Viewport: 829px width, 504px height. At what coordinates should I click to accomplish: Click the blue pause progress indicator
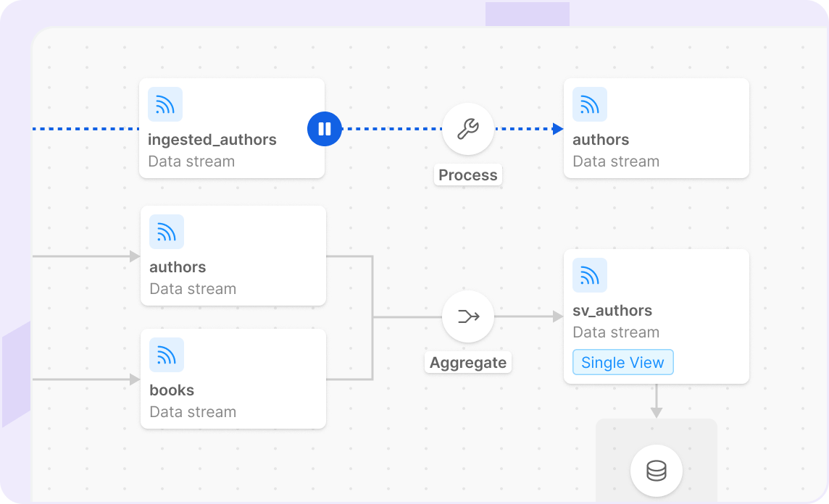[325, 129]
